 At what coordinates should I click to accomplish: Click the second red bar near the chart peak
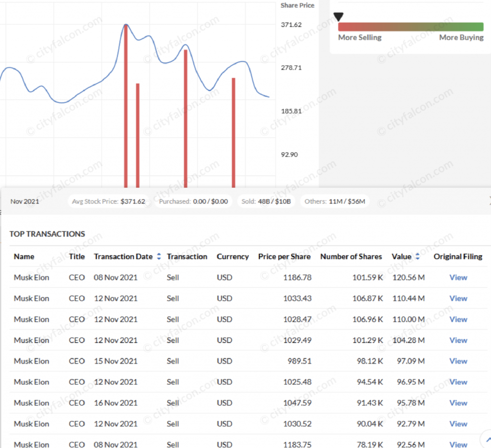tap(137, 134)
